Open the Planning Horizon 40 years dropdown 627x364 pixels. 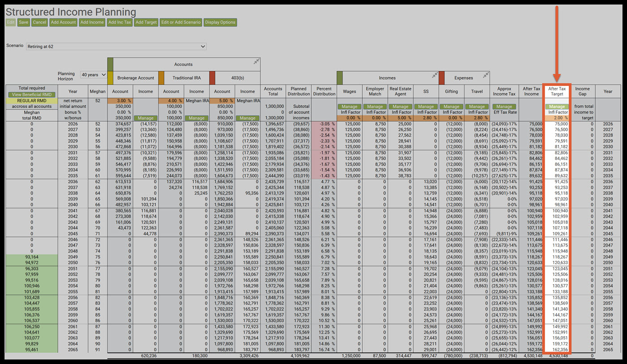tap(94, 75)
